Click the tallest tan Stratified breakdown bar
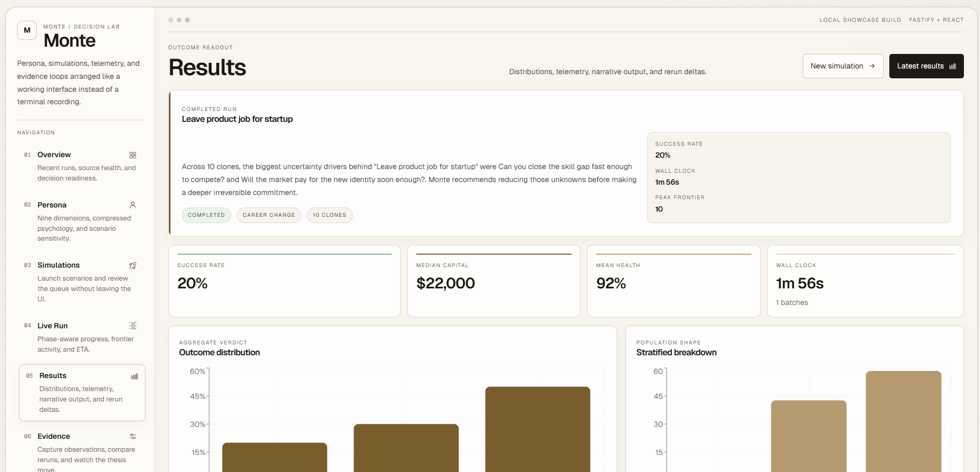This screenshot has height=472, width=980. pyautogui.click(x=903, y=422)
